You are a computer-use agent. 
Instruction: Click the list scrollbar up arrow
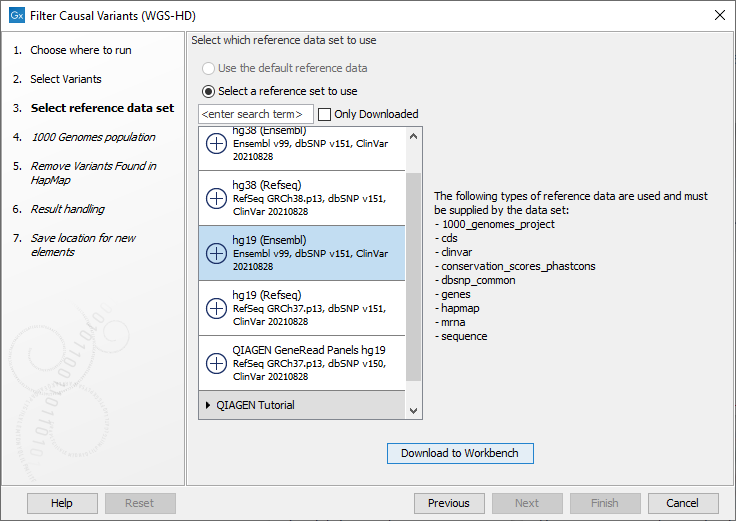coord(414,135)
